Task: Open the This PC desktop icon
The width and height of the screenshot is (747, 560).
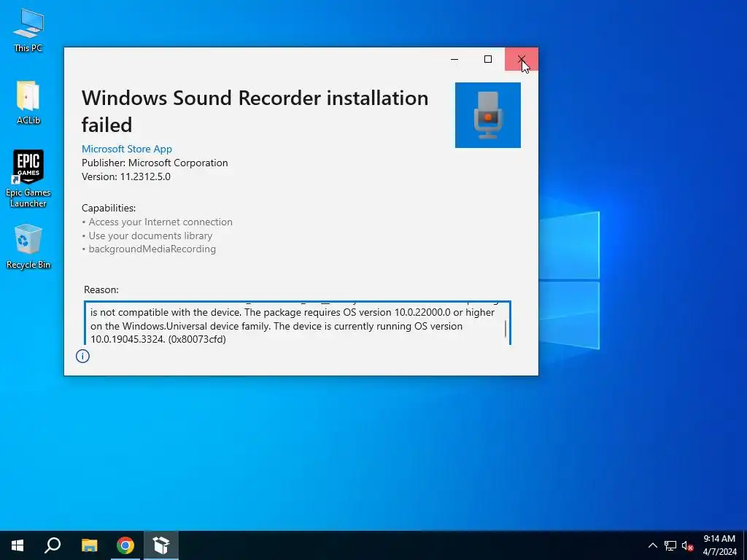Action: pos(28,31)
